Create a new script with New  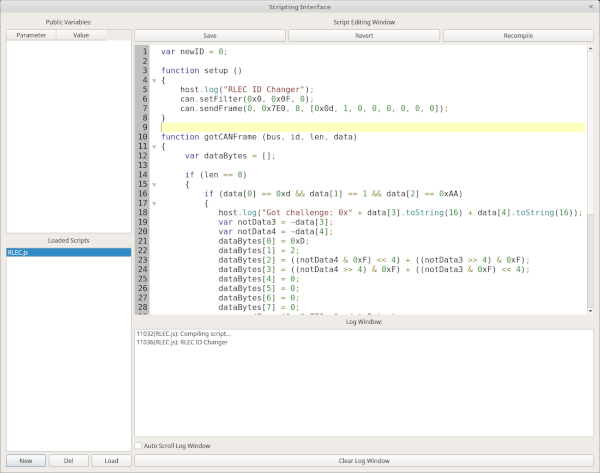[x=25, y=461]
